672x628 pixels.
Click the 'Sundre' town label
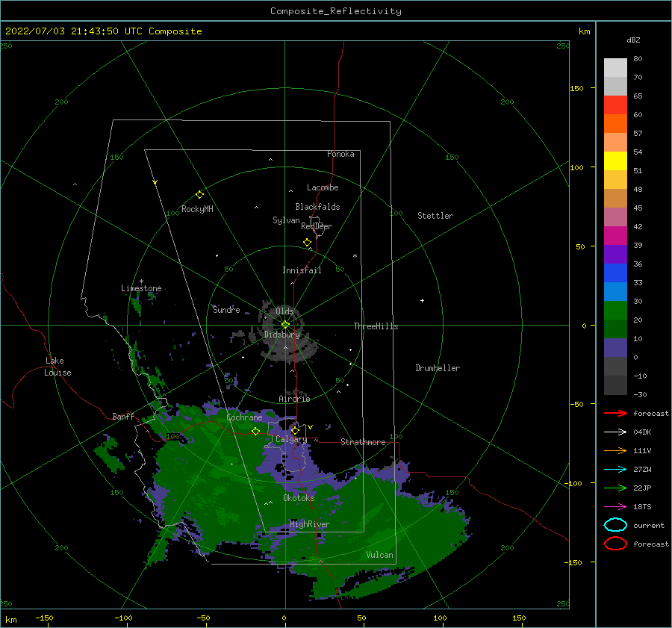(x=226, y=309)
